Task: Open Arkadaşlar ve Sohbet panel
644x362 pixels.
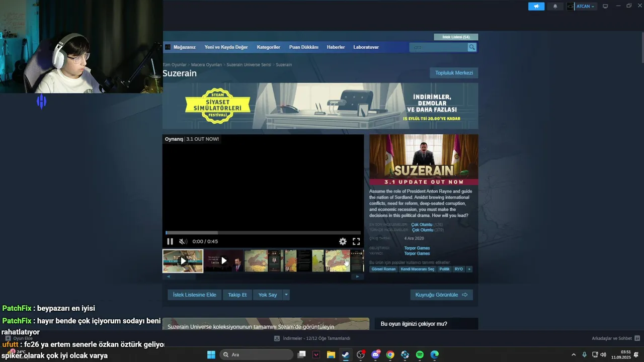Action: click(x=615, y=338)
